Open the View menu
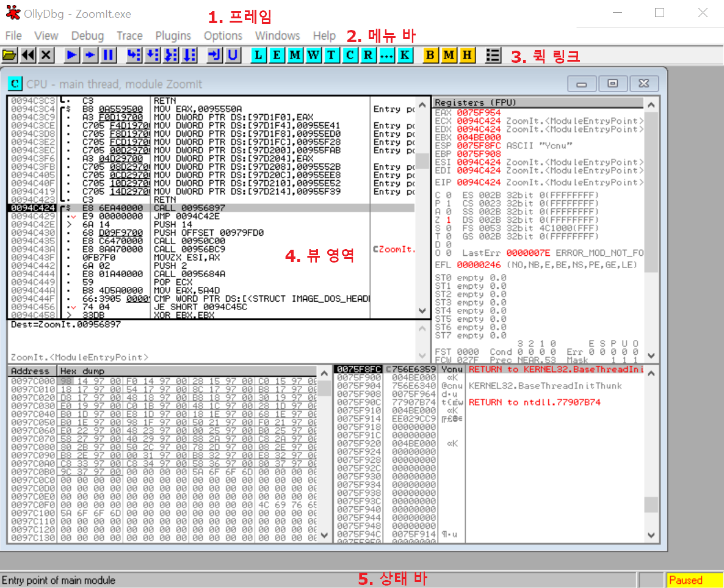The width and height of the screenshot is (724, 588). pyautogui.click(x=46, y=35)
